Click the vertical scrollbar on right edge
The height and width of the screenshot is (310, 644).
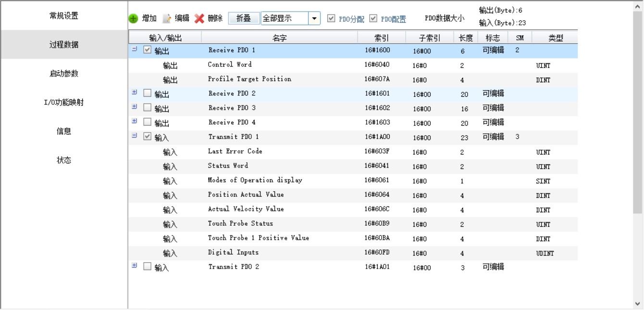637,111
